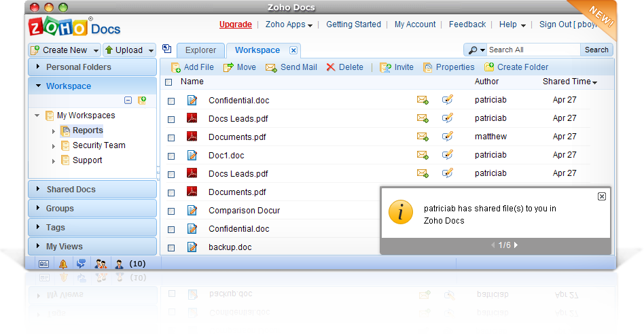Image resolution: width=644 pixels, height=335 pixels.
Task: Click the mail icon in Doc1.doc row
Action: 423,155
